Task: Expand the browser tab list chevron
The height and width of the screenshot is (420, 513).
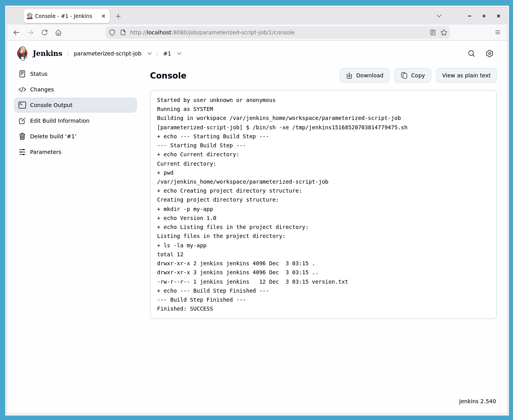Action: pos(439,16)
